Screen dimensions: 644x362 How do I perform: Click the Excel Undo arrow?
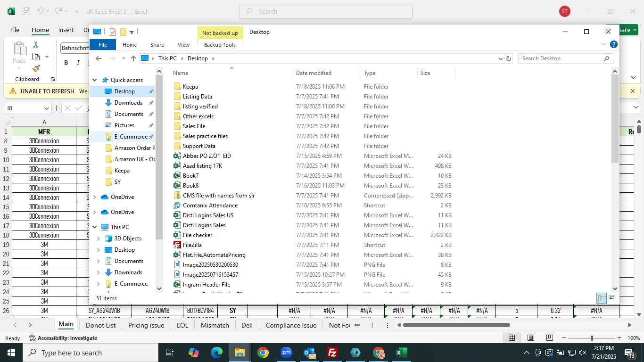(40, 11)
